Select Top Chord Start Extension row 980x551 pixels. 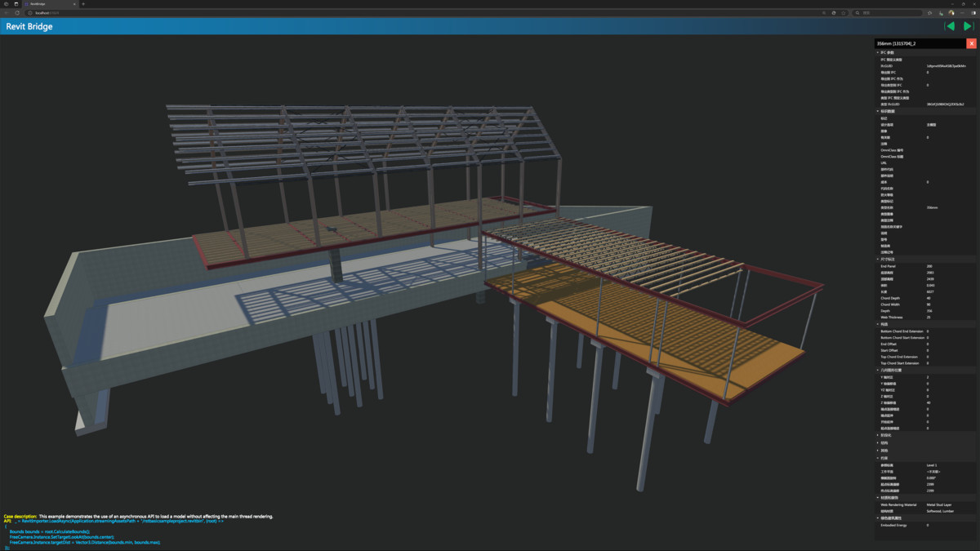tap(926, 363)
